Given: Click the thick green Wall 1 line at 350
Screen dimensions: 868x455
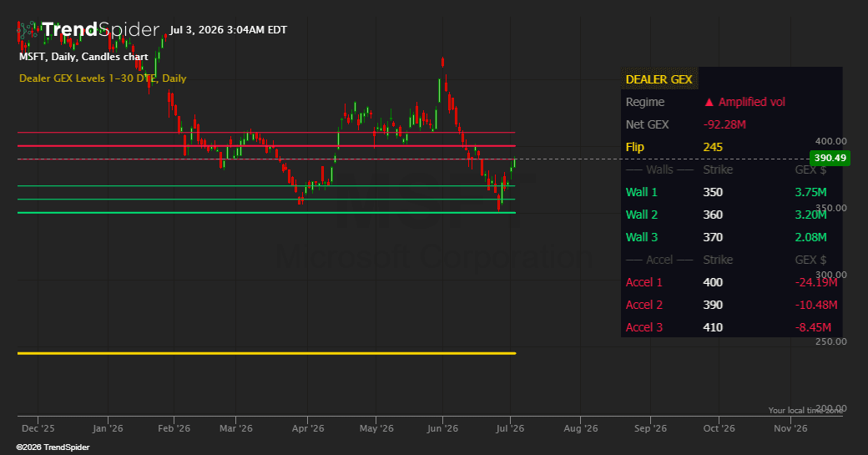Looking at the screenshot, I should tap(266, 213).
